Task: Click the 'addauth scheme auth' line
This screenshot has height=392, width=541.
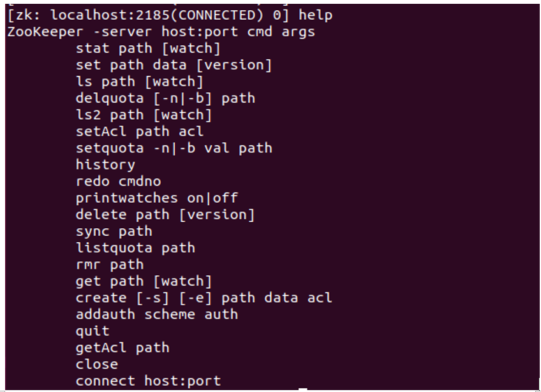Action: coord(156,314)
